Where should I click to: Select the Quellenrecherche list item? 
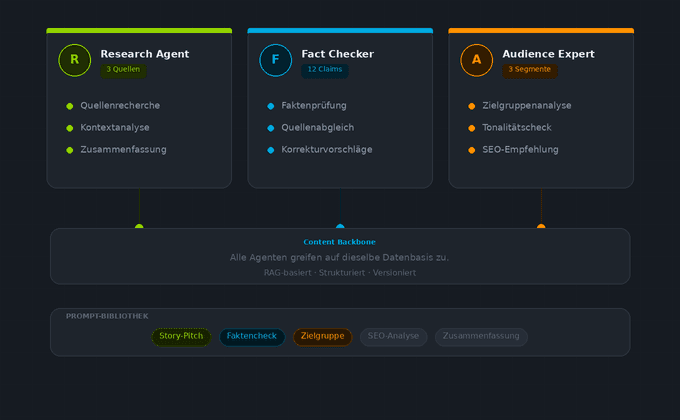click(x=120, y=105)
